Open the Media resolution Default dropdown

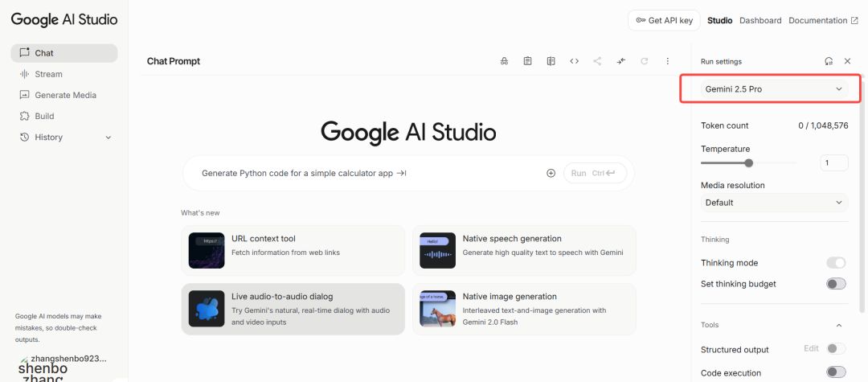774,203
